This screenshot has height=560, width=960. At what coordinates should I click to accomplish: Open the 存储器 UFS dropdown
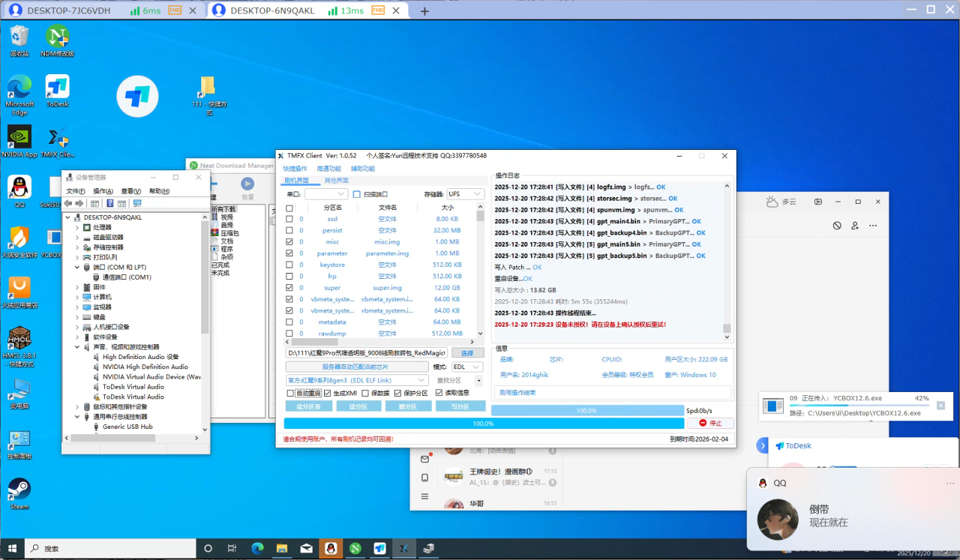coord(465,194)
